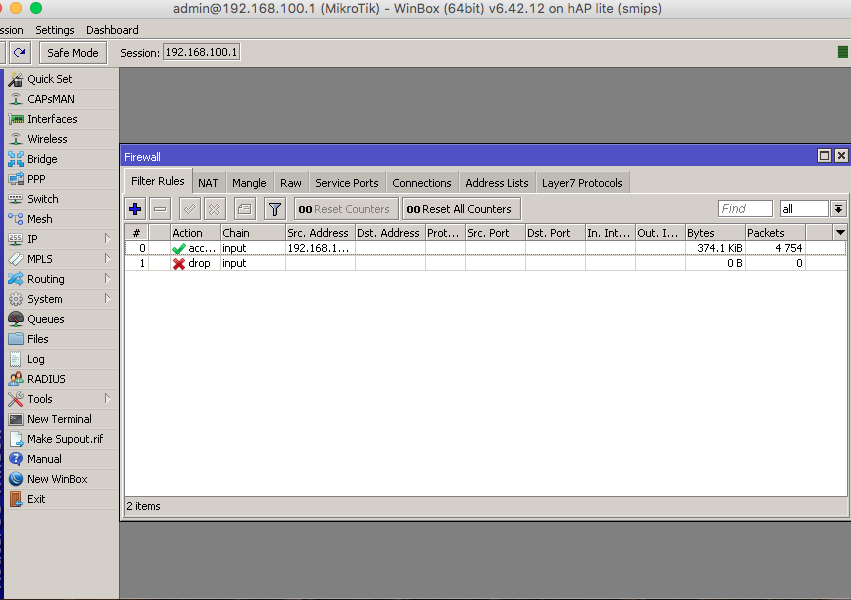Open Wireless settings
This screenshot has height=600, width=851.
(62, 139)
